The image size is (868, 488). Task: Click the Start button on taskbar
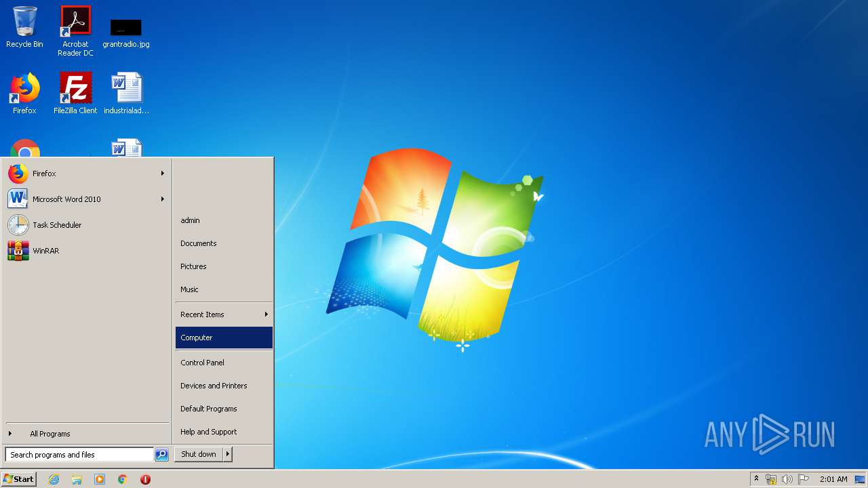click(19, 479)
